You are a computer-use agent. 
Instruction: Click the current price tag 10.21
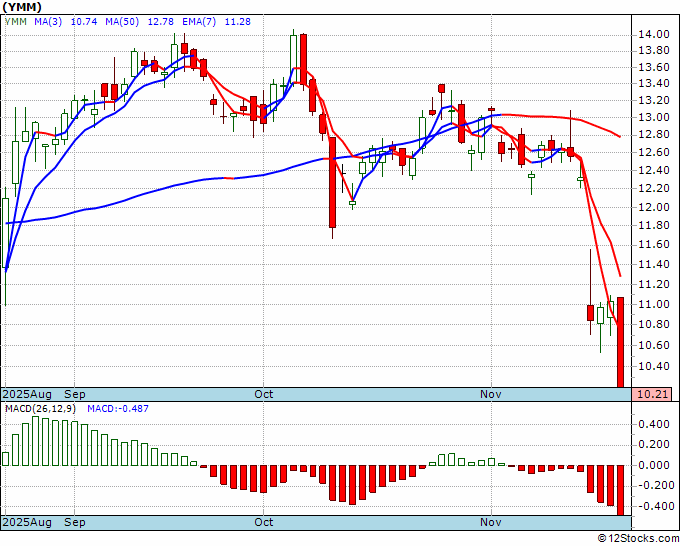(x=652, y=395)
